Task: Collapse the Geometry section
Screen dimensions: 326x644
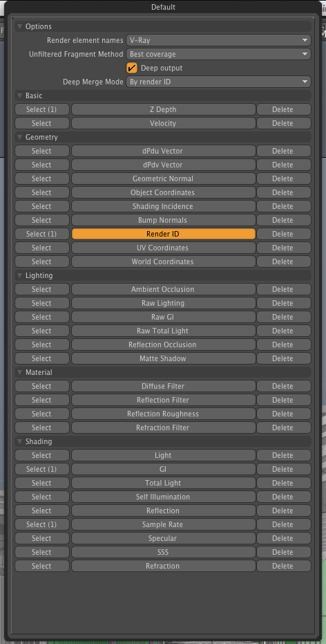Action: click(x=19, y=137)
